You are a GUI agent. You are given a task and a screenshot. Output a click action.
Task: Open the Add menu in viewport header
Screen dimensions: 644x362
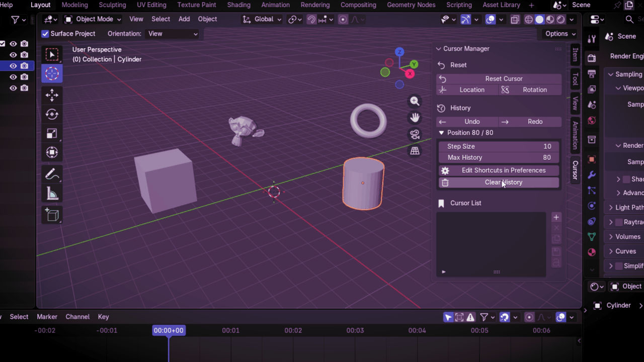coord(184,19)
